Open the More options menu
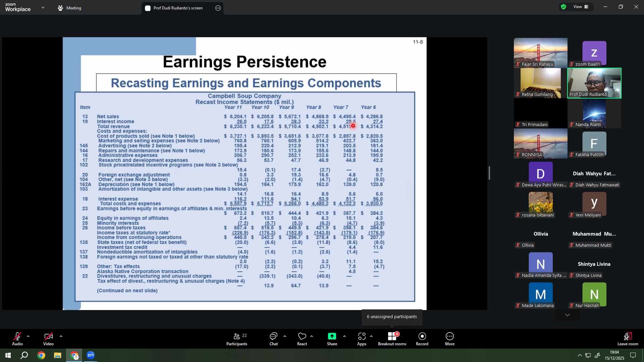 pyautogui.click(x=450, y=339)
